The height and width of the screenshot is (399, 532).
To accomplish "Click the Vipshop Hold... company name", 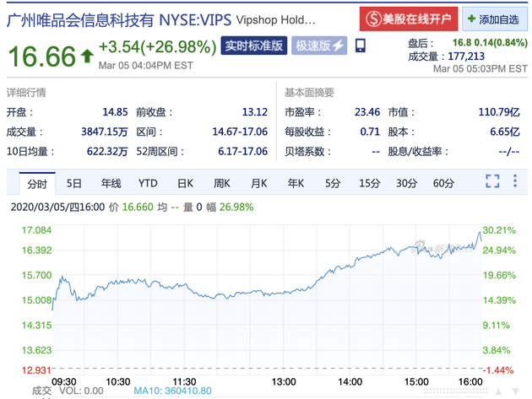I will tap(276, 20).
